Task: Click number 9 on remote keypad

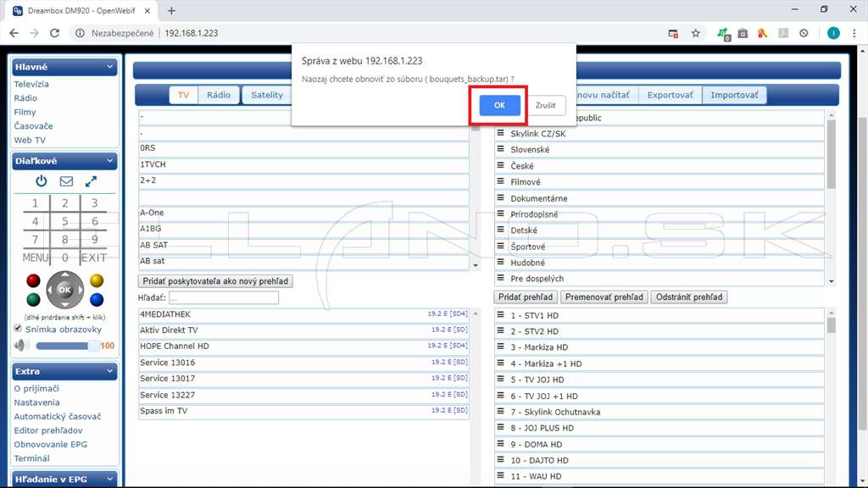Action: 95,240
